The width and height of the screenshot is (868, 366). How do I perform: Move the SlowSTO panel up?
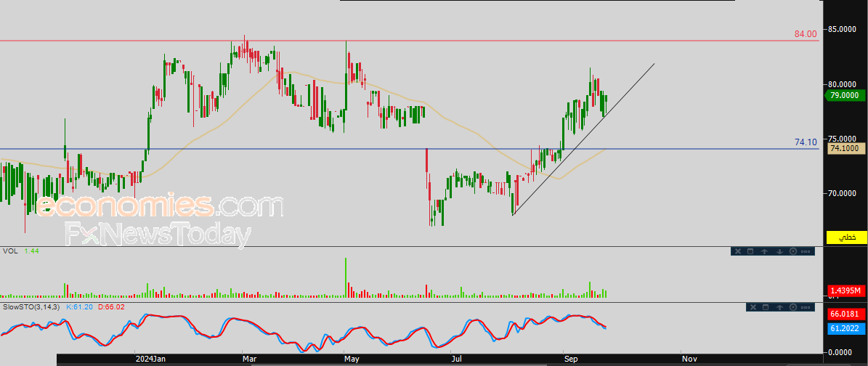[x=780, y=308]
